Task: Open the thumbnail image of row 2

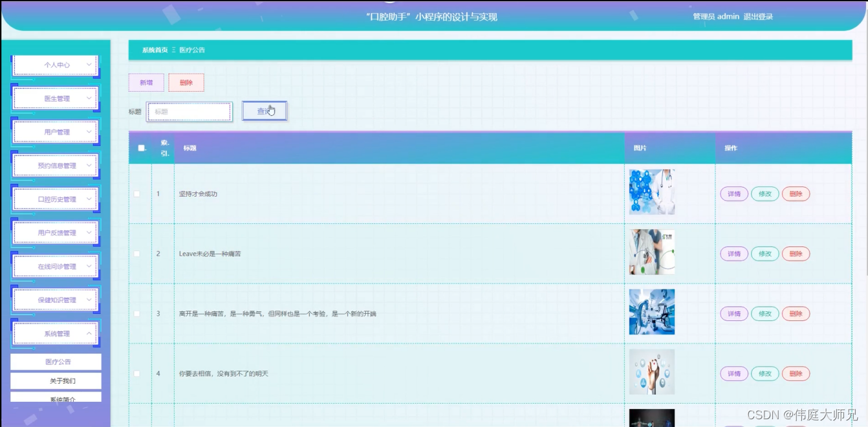Action: (x=652, y=252)
